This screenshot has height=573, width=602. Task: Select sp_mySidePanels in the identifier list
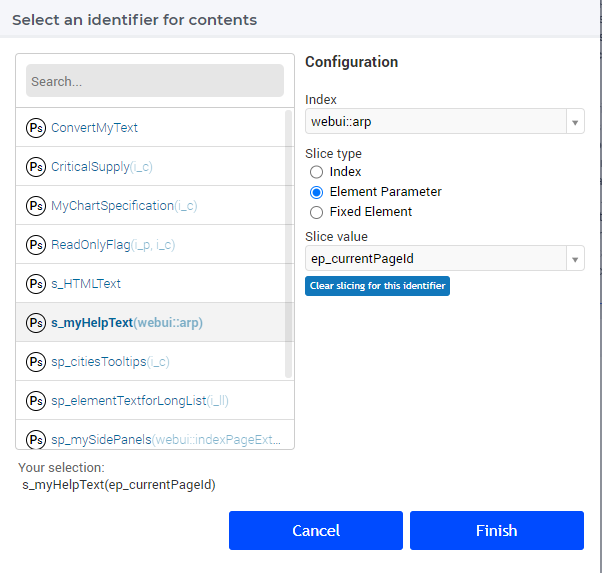coord(155,437)
